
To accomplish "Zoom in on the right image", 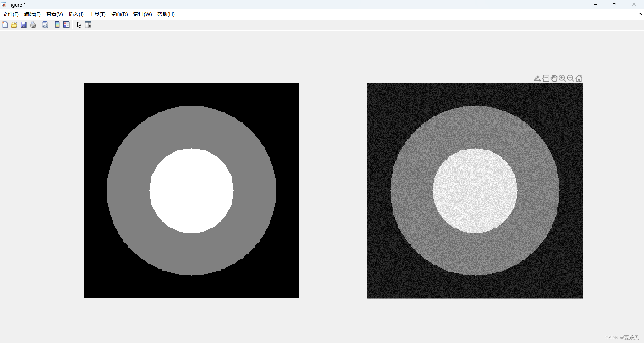I will coord(562,78).
